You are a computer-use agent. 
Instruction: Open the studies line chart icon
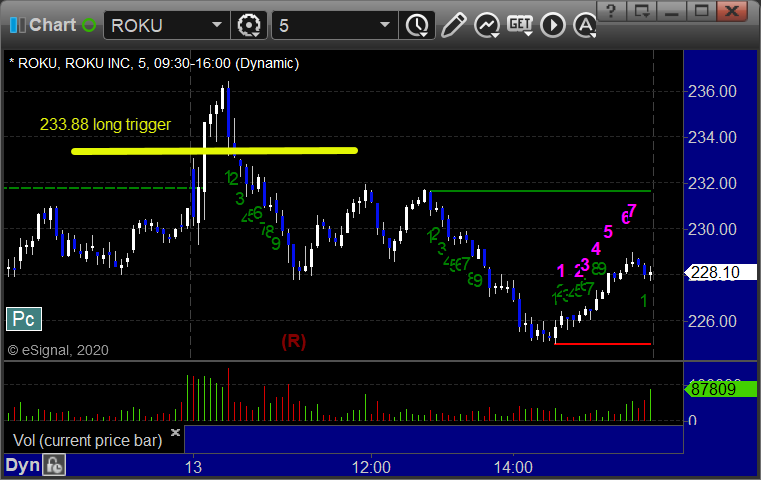[x=487, y=25]
